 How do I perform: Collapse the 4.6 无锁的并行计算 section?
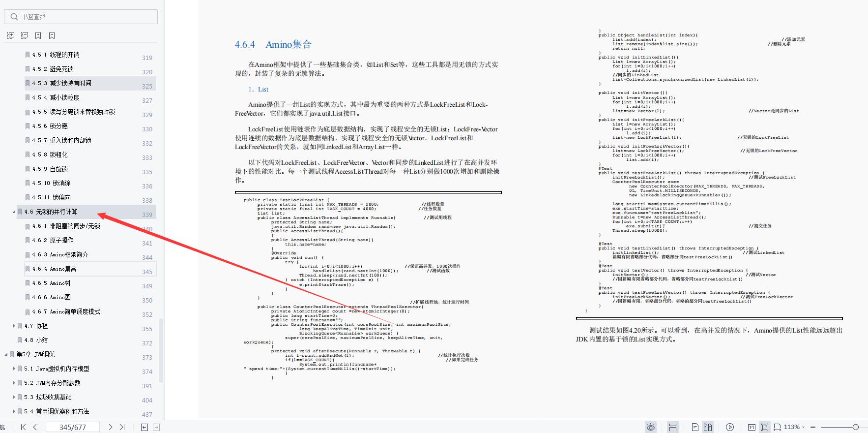point(14,212)
